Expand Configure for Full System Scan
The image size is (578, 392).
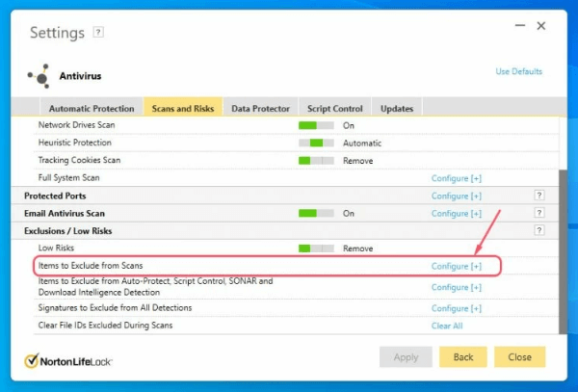[x=456, y=178]
